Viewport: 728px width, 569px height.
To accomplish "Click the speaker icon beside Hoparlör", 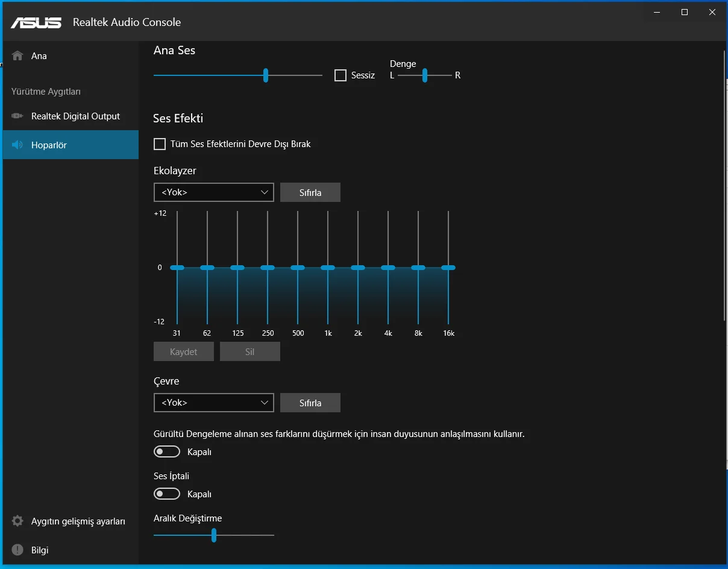I will tap(16, 145).
